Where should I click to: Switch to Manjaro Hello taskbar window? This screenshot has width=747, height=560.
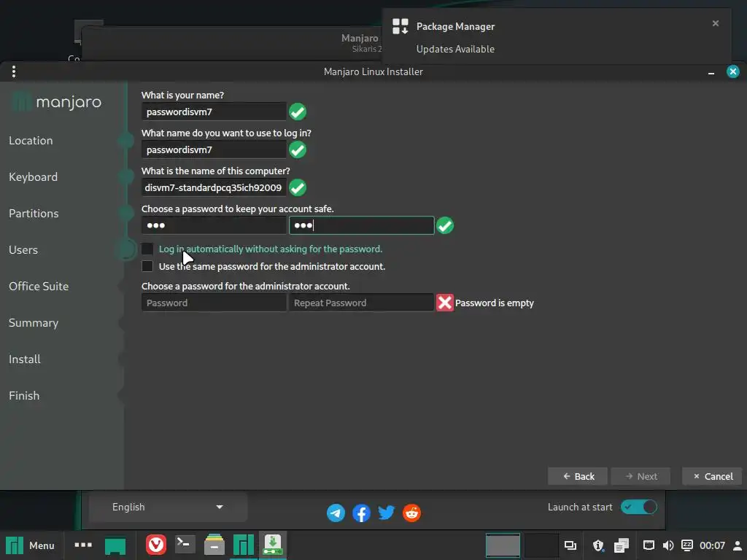click(x=244, y=545)
